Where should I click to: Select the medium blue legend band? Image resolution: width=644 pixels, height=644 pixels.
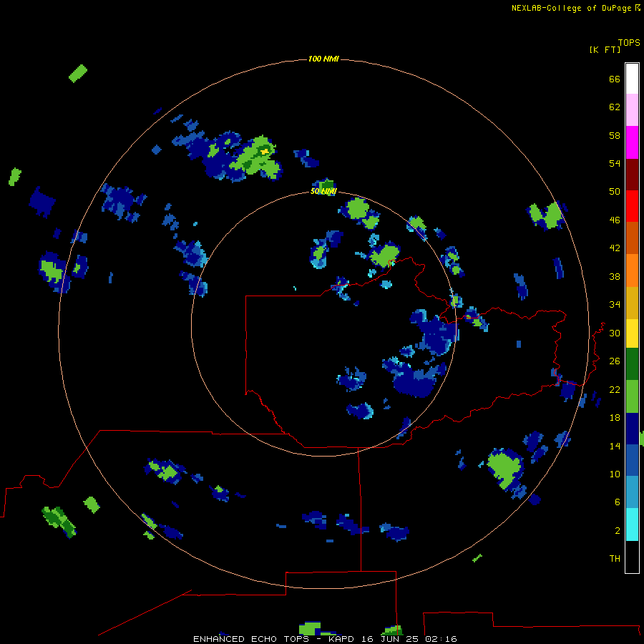pos(632,460)
